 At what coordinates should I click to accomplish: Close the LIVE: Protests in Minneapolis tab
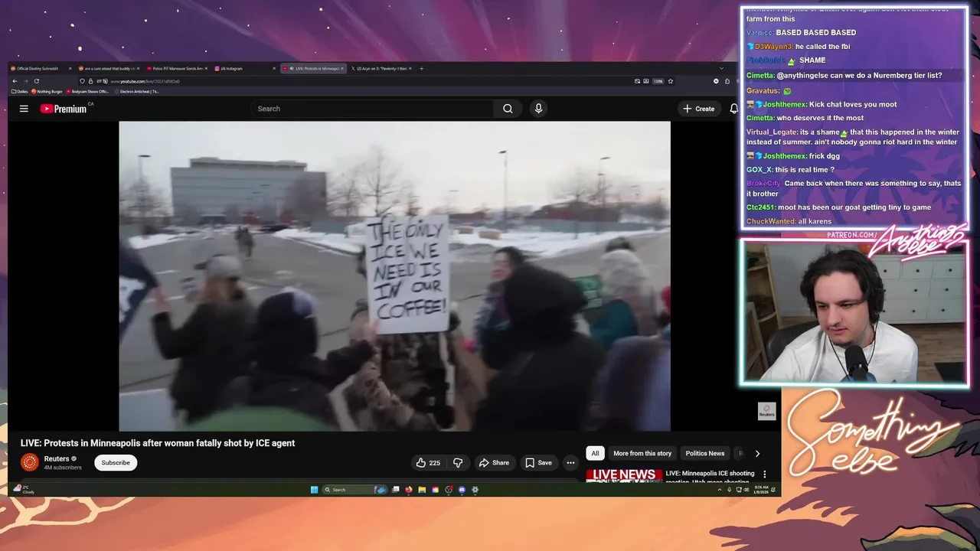pos(342,68)
